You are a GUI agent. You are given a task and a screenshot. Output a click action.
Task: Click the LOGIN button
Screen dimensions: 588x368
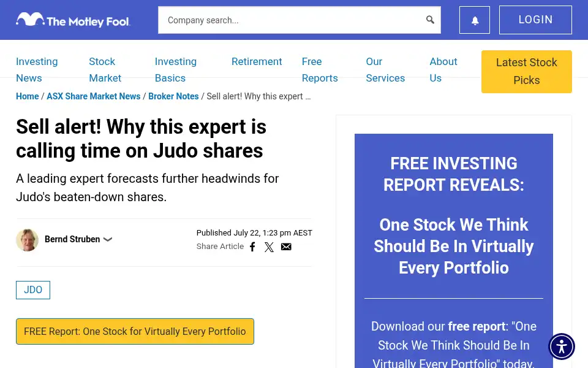535,20
